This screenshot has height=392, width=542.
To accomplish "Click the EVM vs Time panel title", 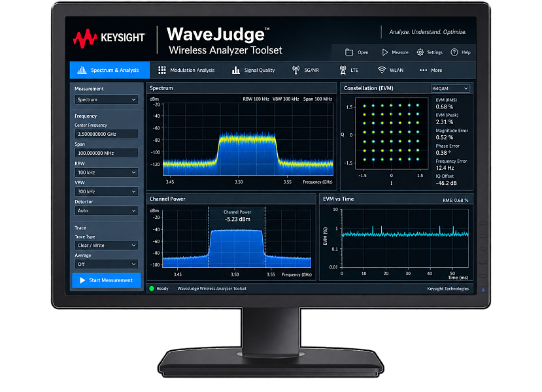I will point(338,199).
